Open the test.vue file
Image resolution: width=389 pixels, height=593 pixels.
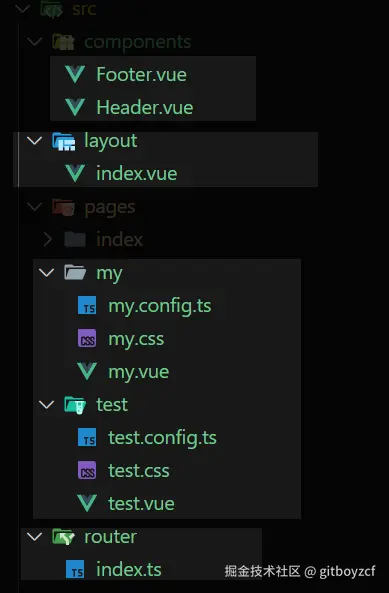(141, 503)
